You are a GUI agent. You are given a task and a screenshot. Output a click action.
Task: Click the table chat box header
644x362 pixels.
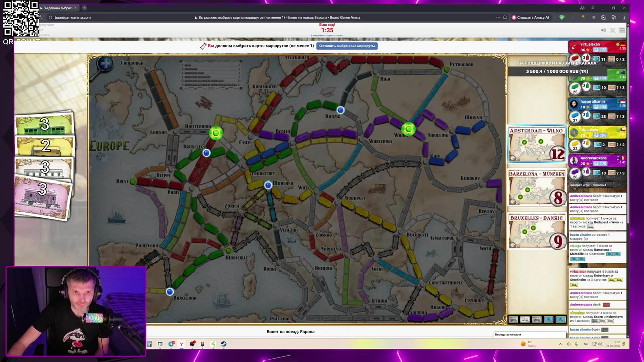coord(530,335)
